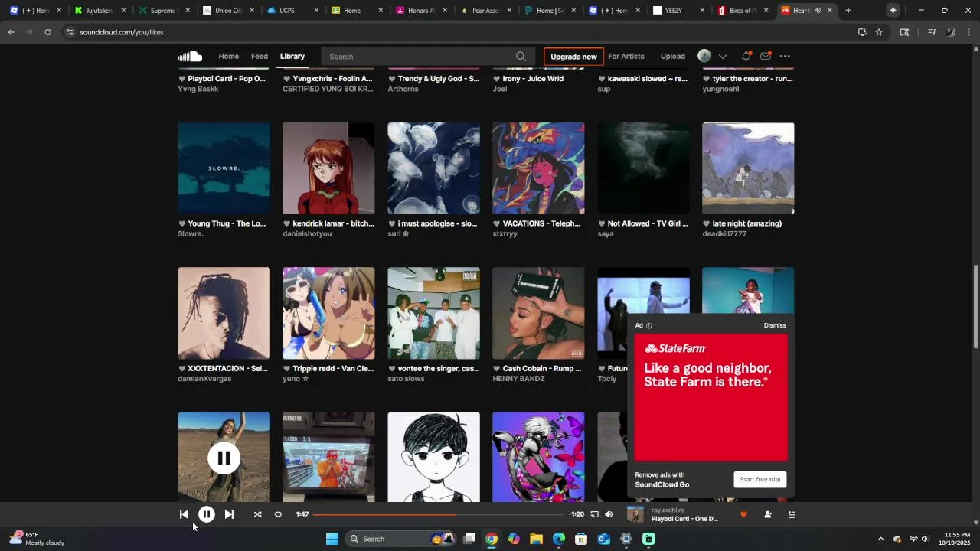
Task: Open Microsoft Edge from taskbar
Action: pos(559,539)
